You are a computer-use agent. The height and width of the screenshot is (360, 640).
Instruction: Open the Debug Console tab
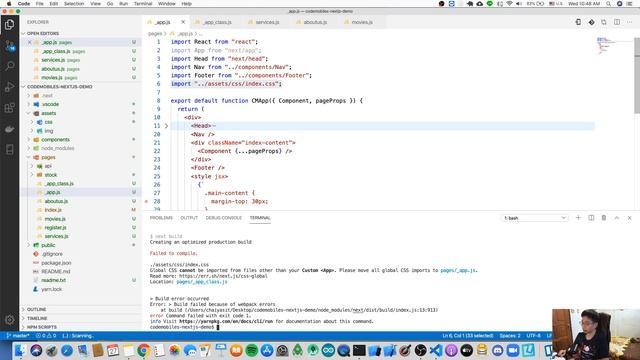(224, 218)
